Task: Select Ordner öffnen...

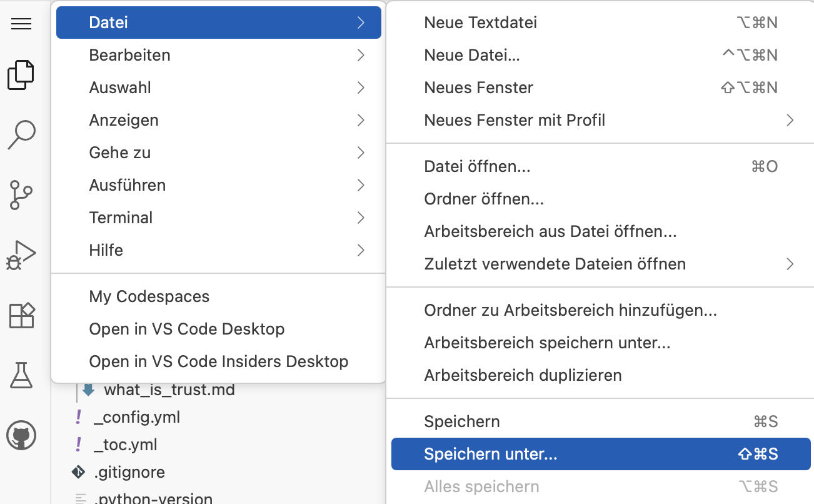Action: [601, 199]
